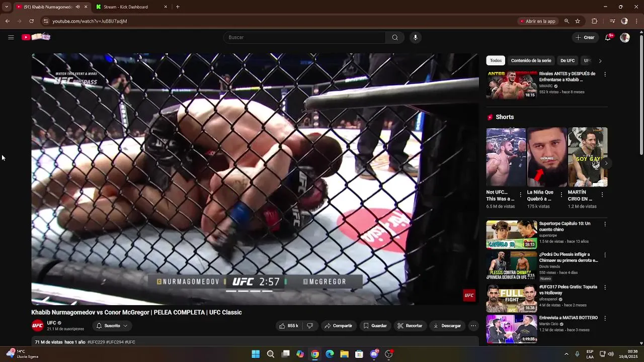This screenshot has width=644, height=362.
Task: Open the YouTube hamburger guide menu
Action: [11, 37]
